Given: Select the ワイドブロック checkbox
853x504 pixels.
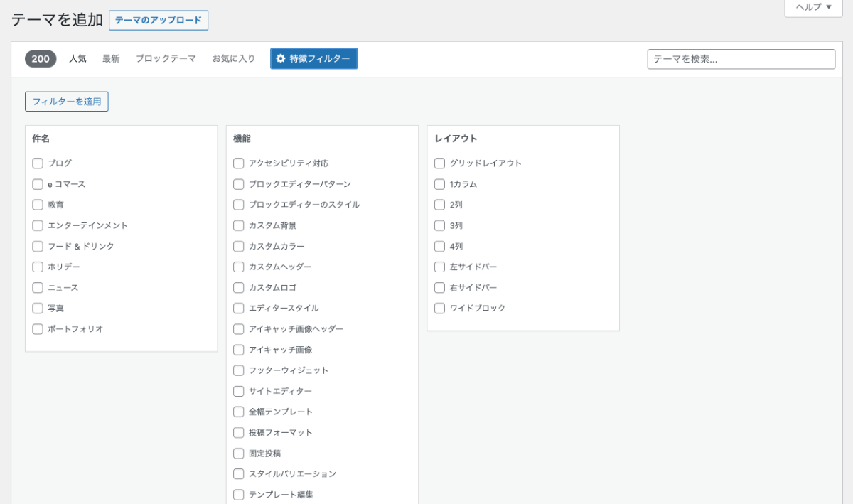Looking at the screenshot, I should 440,309.
